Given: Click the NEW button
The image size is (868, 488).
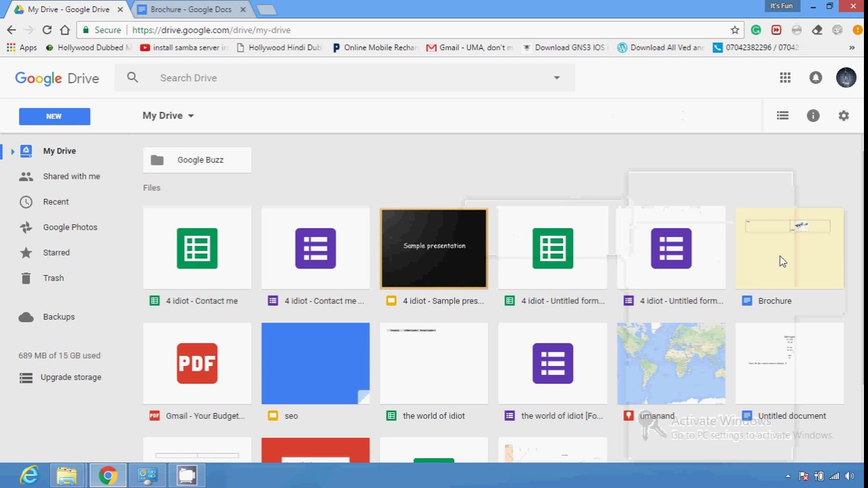Looking at the screenshot, I should pos(54,116).
